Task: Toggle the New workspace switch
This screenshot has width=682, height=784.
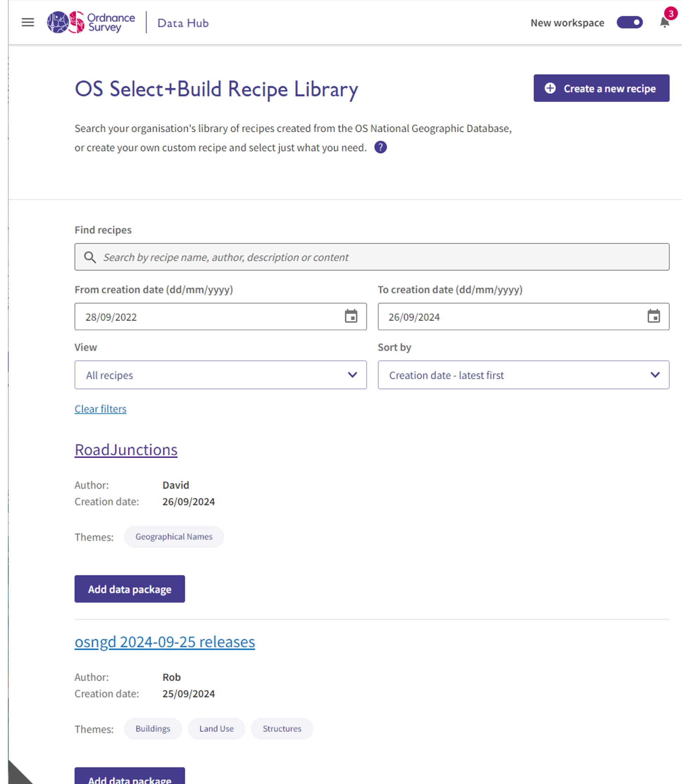Action: (x=629, y=23)
